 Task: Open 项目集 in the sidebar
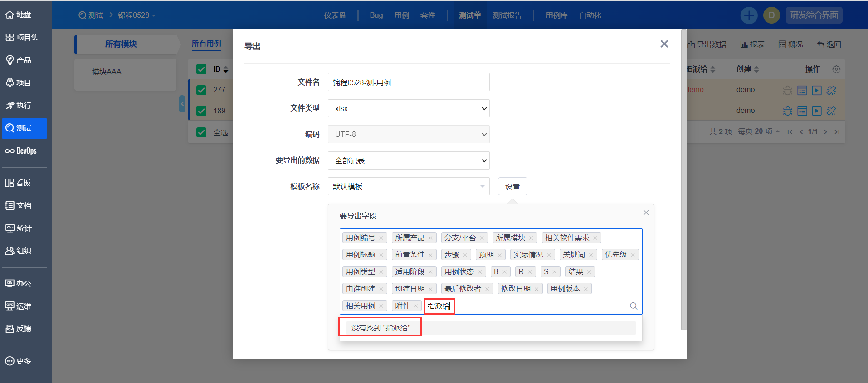(22, 38)
